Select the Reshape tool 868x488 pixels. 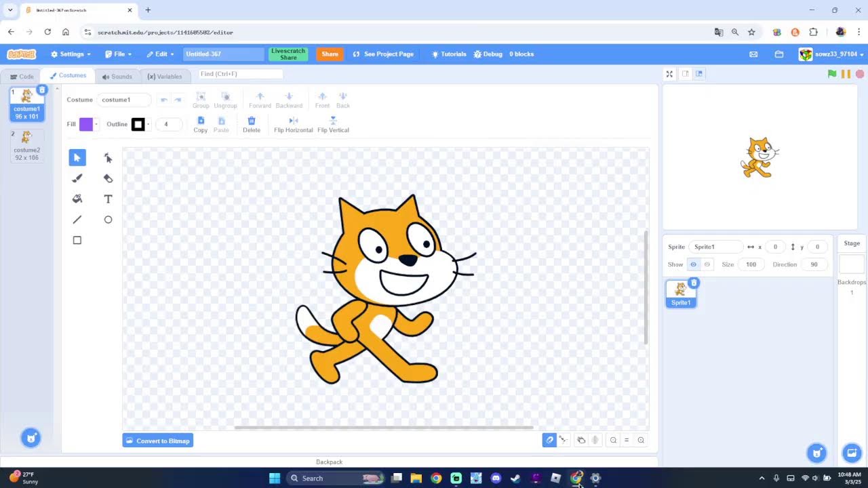pyautogui.click(x=108, y=157)
